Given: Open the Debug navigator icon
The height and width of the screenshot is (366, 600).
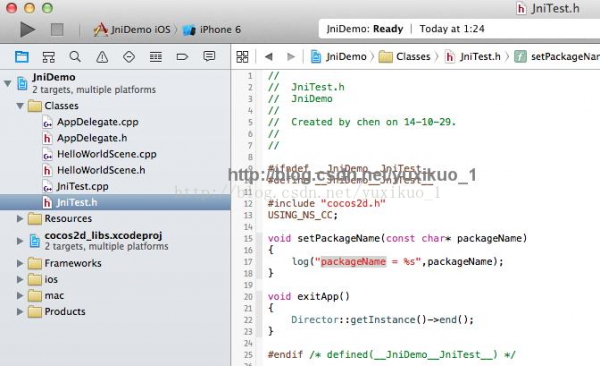Looking at the screenshot, I should [155, 57].
